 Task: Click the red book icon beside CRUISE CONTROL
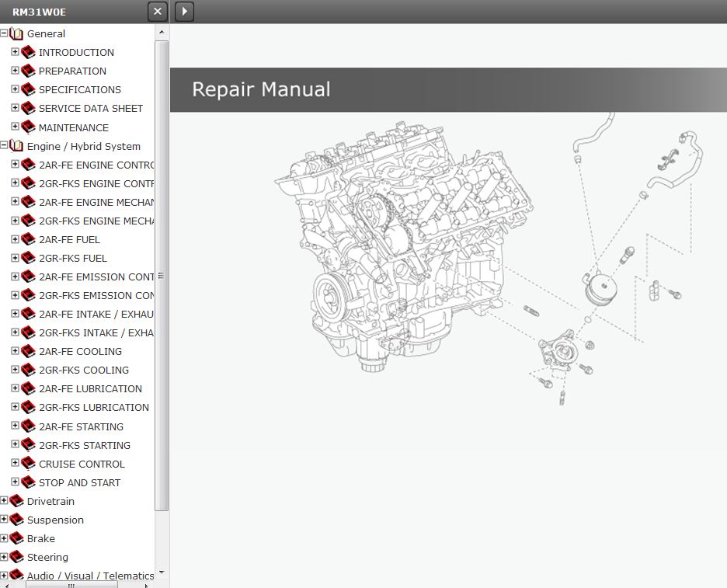(x=29, y=464)
